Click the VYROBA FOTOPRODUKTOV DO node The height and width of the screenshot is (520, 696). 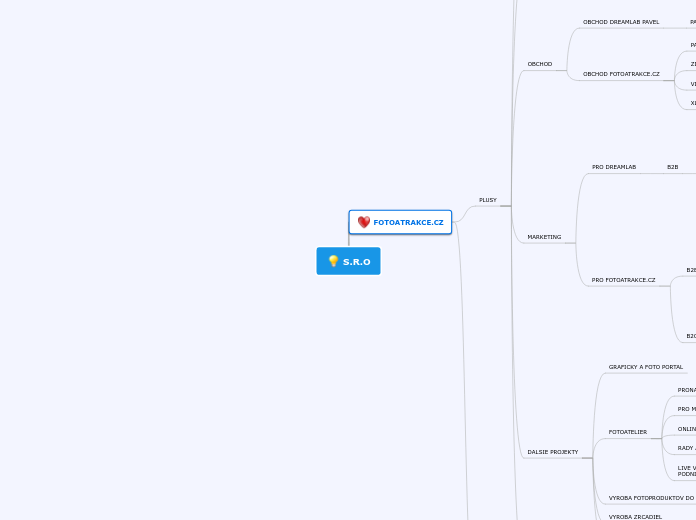click(651, 498)
